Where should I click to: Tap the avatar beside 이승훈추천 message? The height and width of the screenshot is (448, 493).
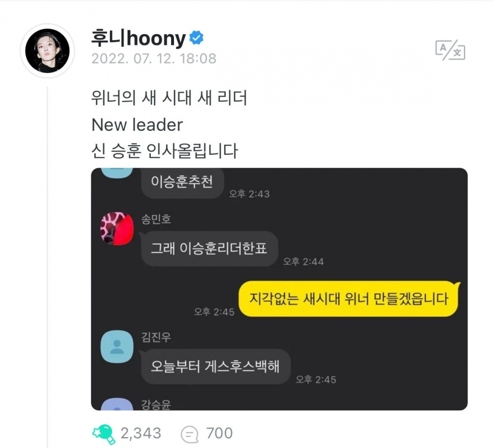117,173
